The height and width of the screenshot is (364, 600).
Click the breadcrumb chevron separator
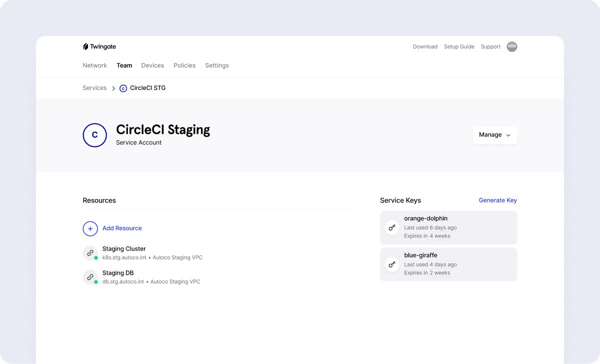pos(113,88)
